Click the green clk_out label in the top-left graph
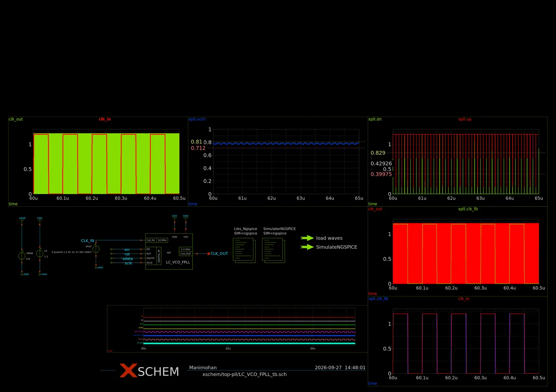 16,119
